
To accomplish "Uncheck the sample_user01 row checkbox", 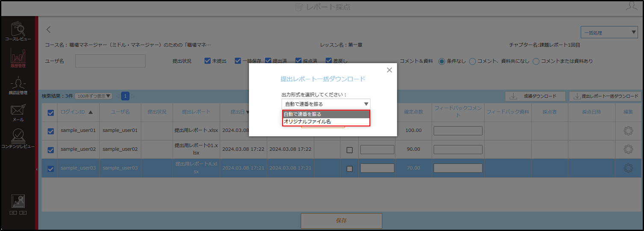I will click(x=50, y=131).
